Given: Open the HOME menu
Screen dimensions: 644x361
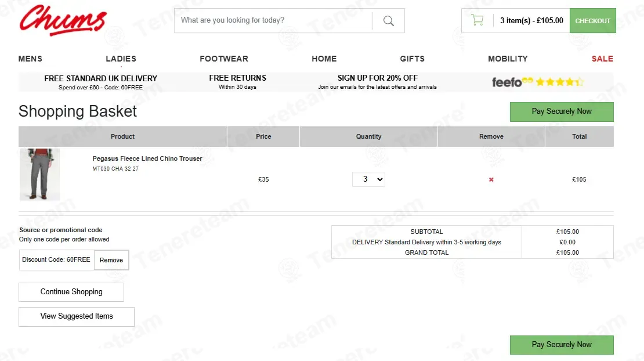Looking at the screenshot, I should tap(324, 59).
